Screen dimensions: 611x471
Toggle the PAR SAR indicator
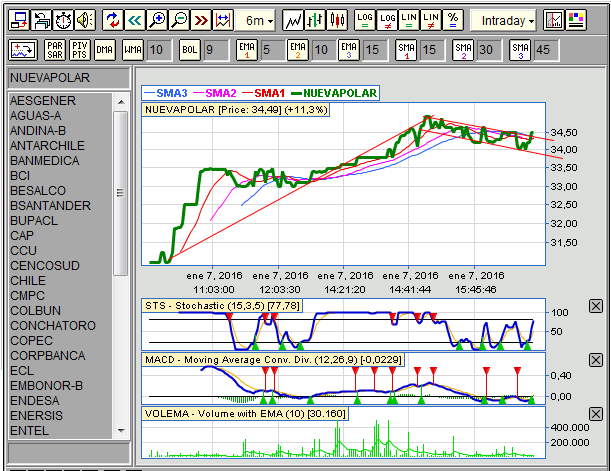click(55, 50)
